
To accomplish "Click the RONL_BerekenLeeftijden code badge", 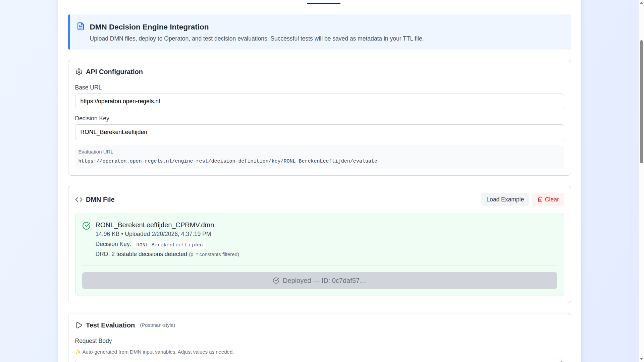I will 169,245.
